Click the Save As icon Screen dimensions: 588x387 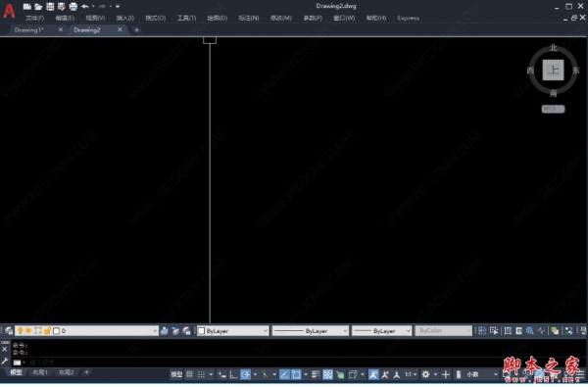pos(62,7)
